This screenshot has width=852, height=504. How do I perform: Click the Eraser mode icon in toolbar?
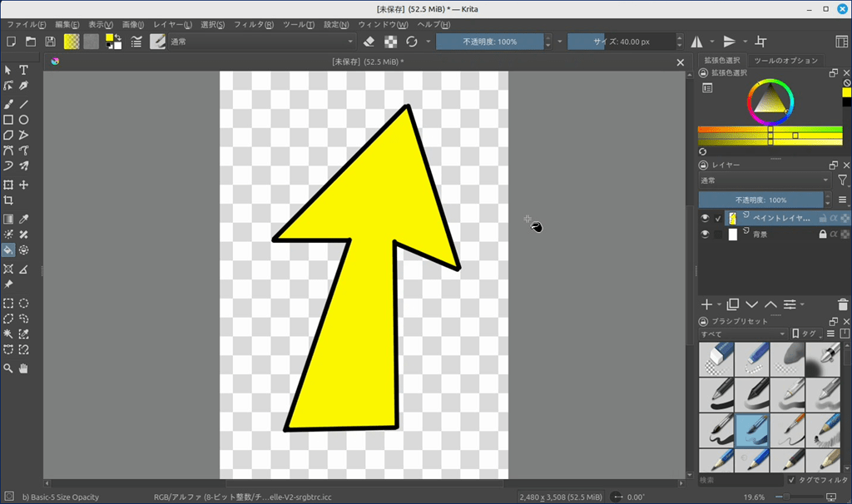pyautogui.click(x=369, y=42)
